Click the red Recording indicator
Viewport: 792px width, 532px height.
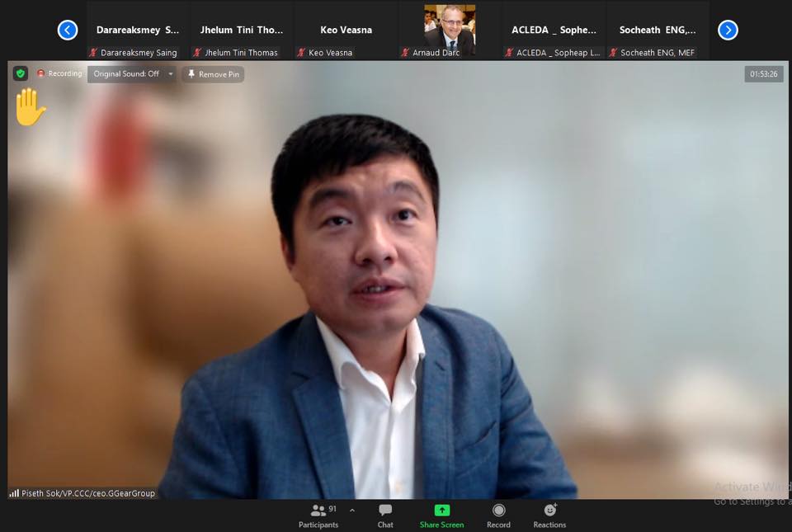point(59,73)
